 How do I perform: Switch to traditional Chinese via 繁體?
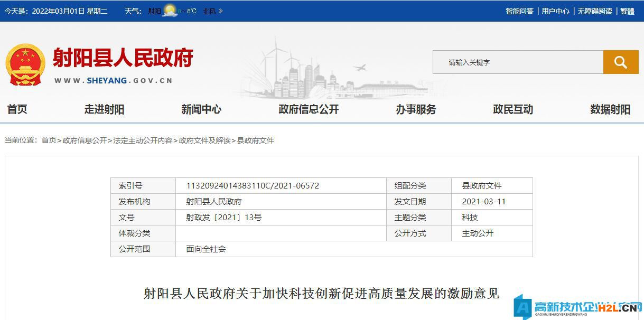tap(627, 11)
